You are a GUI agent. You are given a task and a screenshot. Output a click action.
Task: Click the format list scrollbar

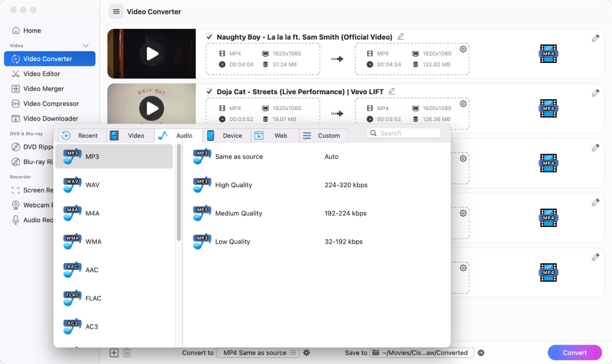(179, 192)
